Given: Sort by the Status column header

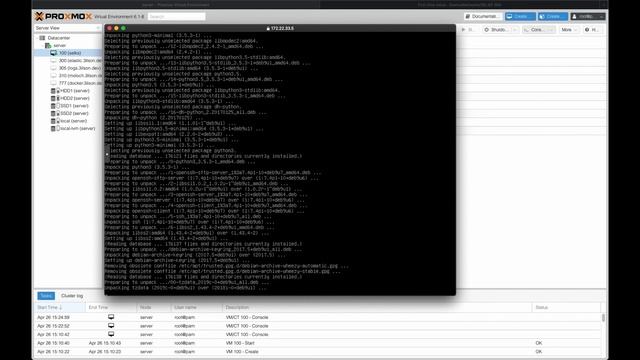Looking at the screenshot, I should [x=567, y=307].
